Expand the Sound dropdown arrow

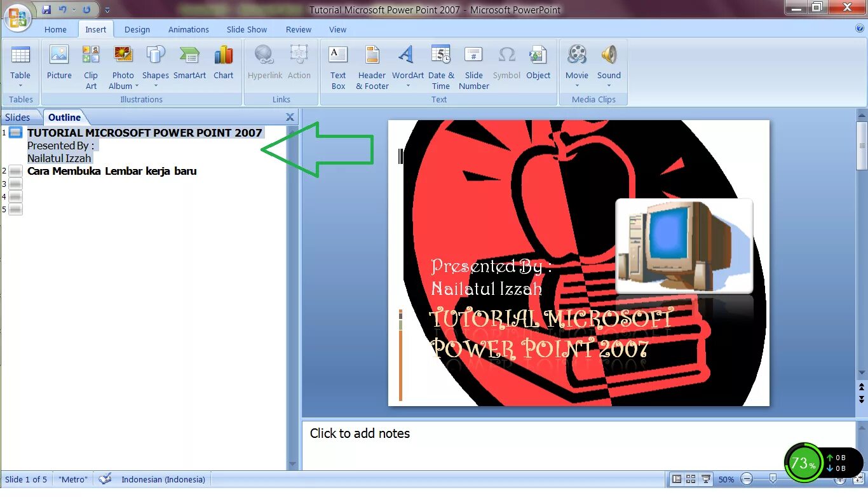point(609,86)
